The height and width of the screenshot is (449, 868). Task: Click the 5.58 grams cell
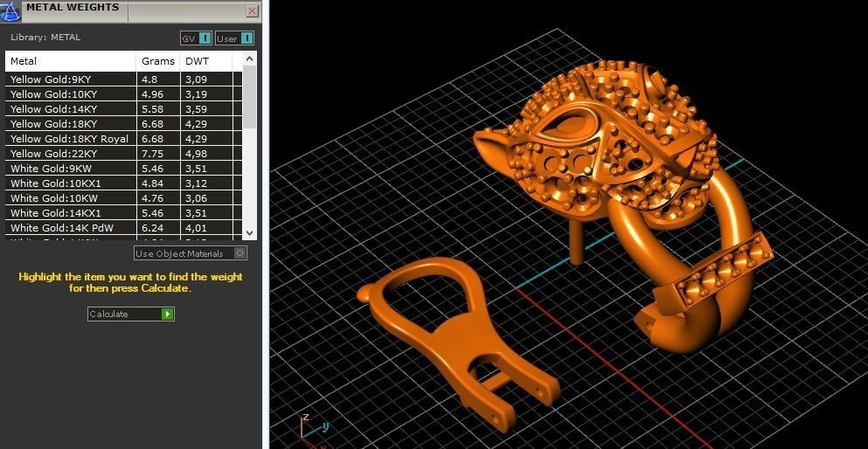click(158, 109)
